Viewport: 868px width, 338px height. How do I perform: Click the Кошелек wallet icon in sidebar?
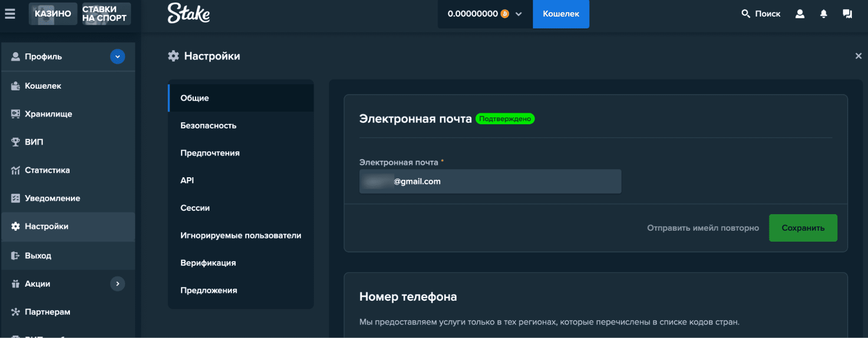coord(16,86)
